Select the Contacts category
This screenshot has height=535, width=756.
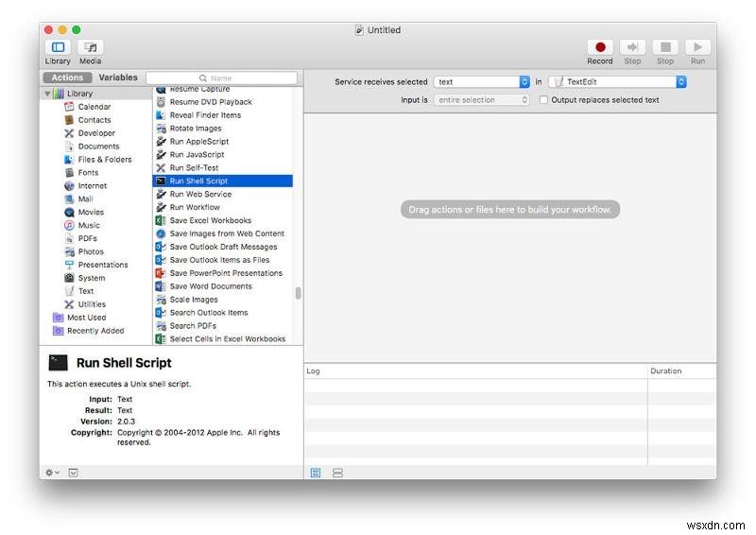[x=94, y=120]
